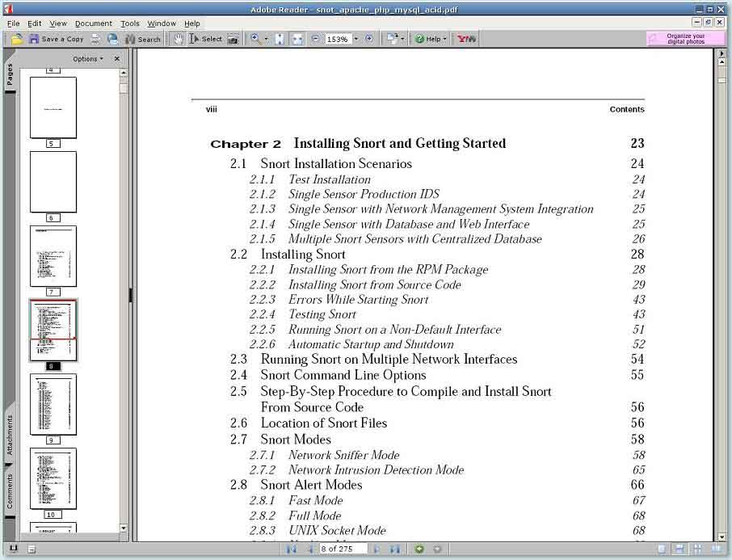Open the zoom percentage dropdown
This screenshot has height=560, width=732.
(x=355, y=39)
